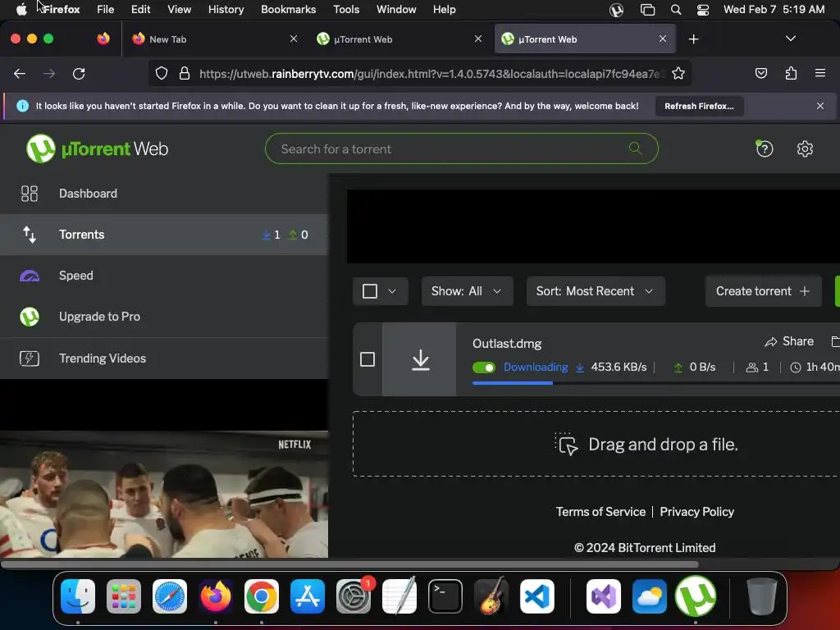
Task: Open the App Store from the dock
Action: (308, 596)
